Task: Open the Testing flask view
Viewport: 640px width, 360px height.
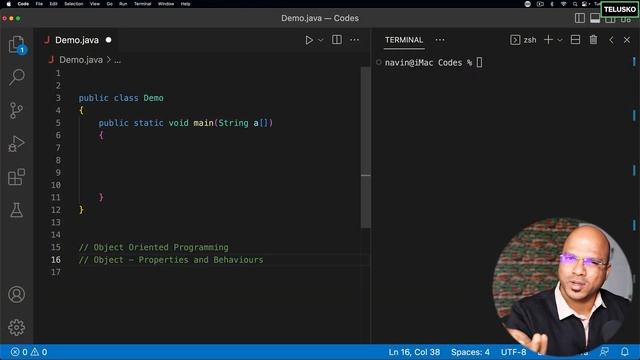Action: point(16,210)
